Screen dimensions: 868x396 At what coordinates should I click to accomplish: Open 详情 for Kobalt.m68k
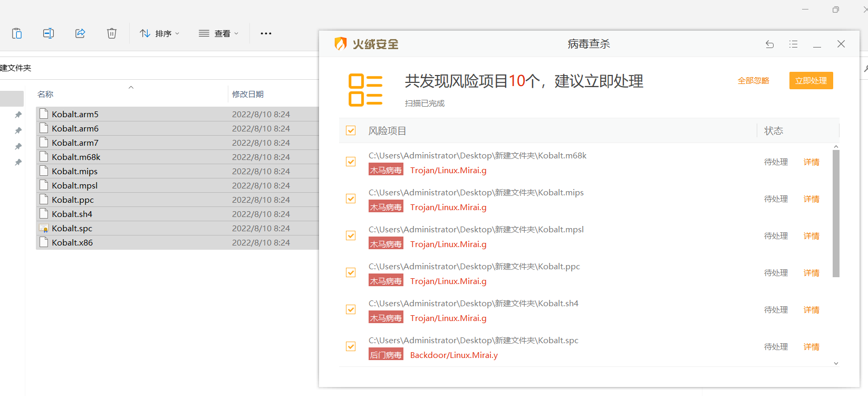[x=811, y=162]
